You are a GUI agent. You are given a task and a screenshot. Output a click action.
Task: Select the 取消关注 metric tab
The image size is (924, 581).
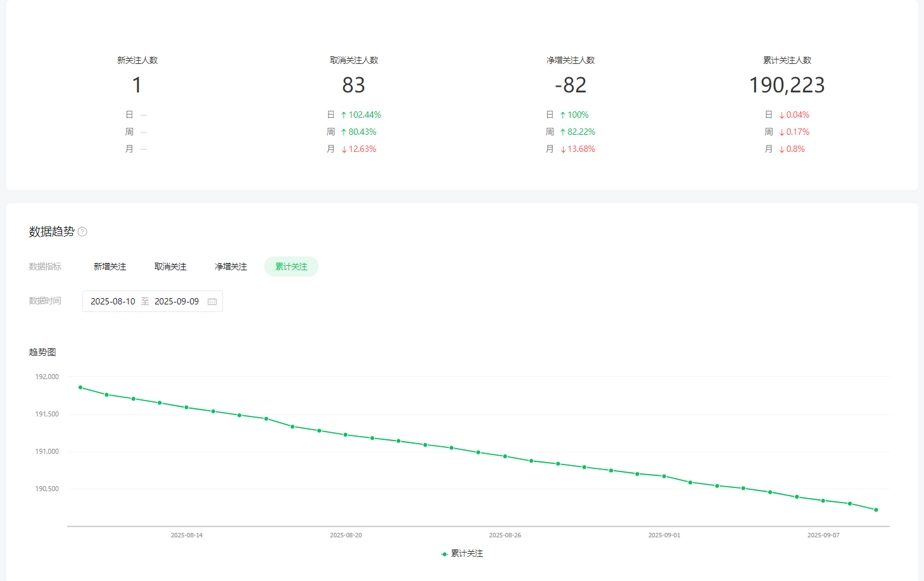point(170,266)
